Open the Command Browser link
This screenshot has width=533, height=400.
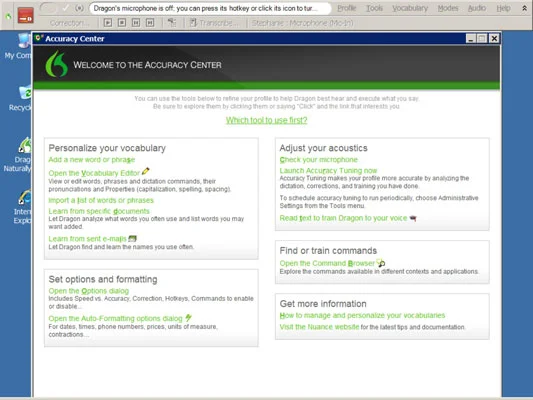click(x=327, y=263)
